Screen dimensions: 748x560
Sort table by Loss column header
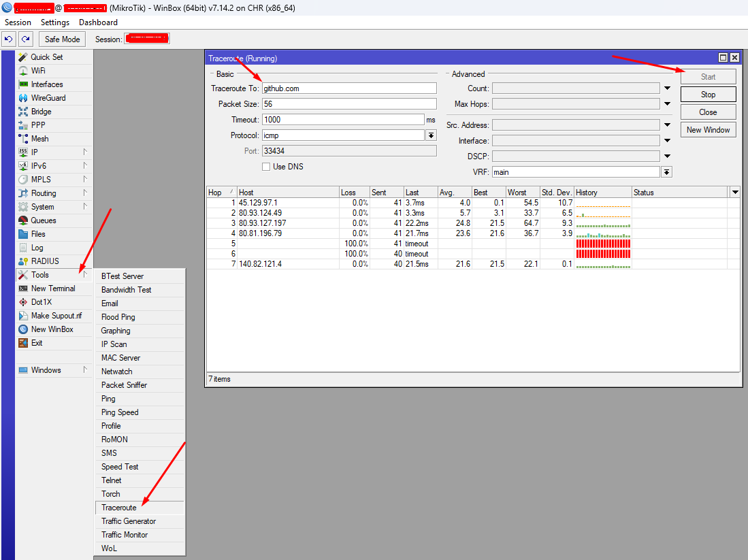click(354, 193)
